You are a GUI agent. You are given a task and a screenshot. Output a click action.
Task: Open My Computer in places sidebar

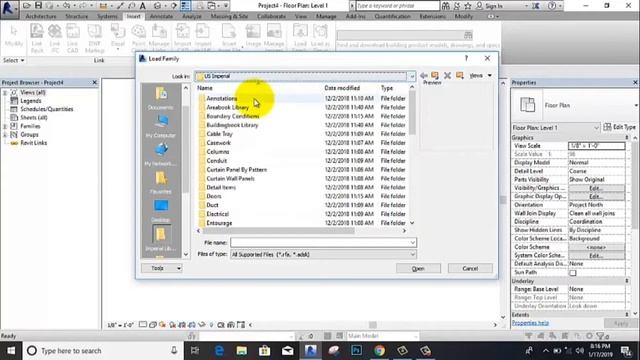pyautogui.click(x=161, y=126)
